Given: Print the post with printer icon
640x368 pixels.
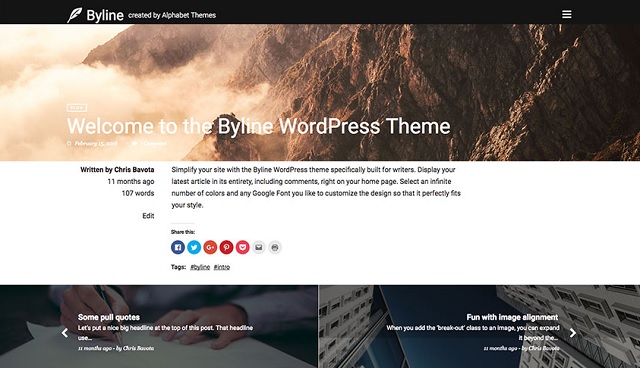Looking at the screenshot, I should coord(275,247).
